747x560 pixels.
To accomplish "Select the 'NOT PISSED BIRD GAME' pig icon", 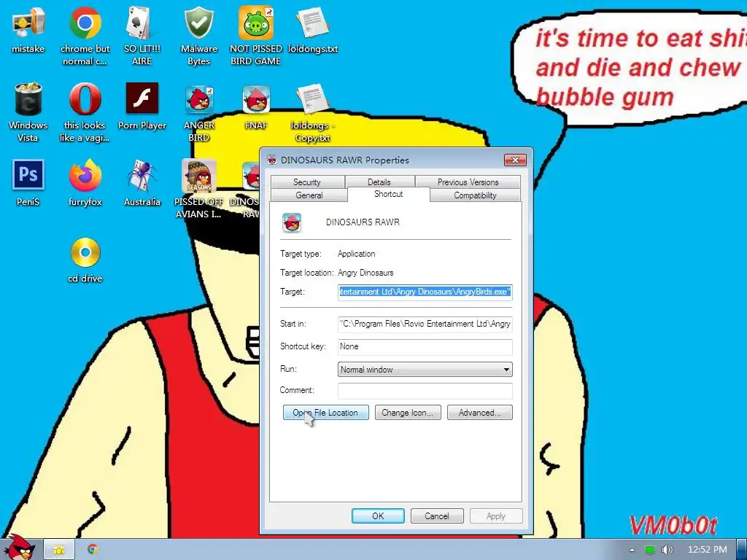I will (x=256, y=36).
